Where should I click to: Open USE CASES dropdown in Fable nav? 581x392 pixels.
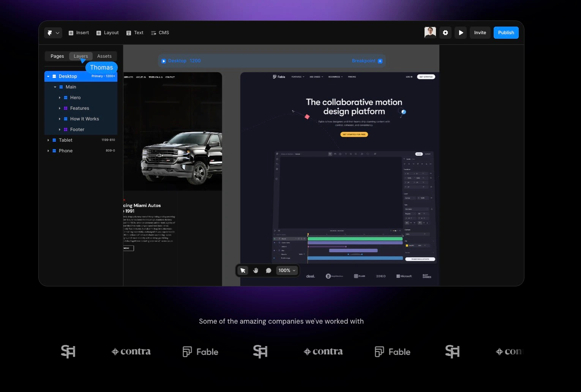pyautogui.click(x=316, y=77)
